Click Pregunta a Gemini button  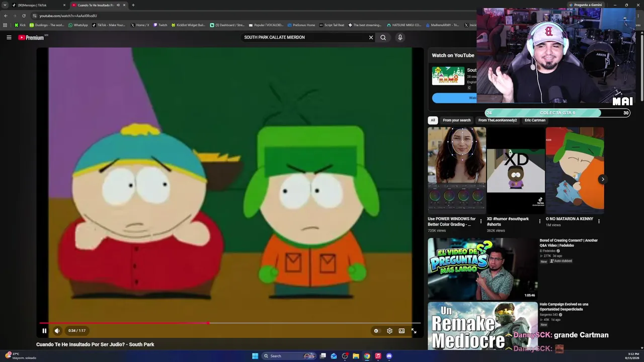(x=585, y=5)
